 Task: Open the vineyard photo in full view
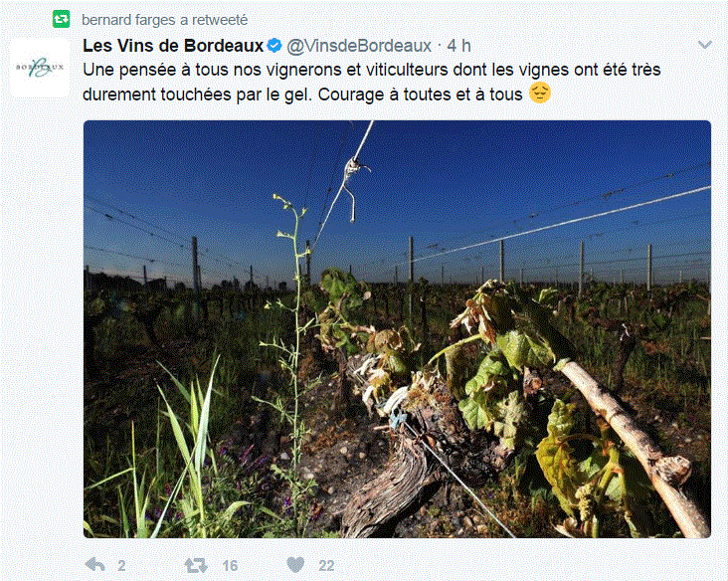pyautogui.click(x=397, y=329)
